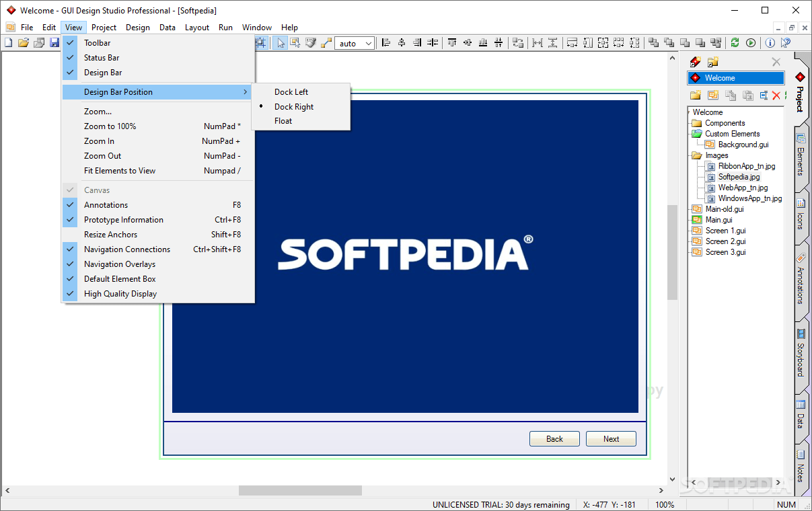Viewport: 812px width, 511px height.
Task: Click the green Run play icon
Action: pos(751,43)
